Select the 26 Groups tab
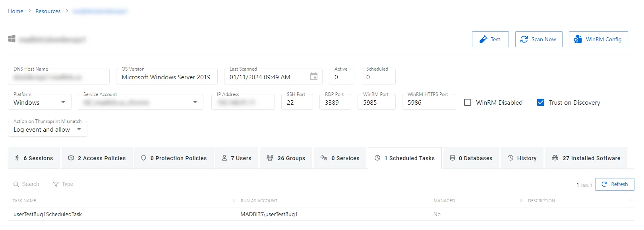Screen dimensions: 644x230 tap(286, 158)
